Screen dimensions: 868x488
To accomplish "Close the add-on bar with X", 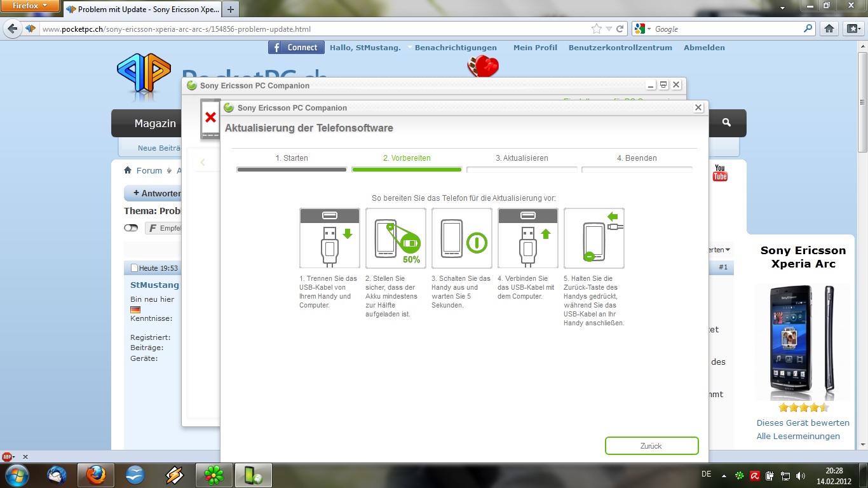I will pos(25,456).
